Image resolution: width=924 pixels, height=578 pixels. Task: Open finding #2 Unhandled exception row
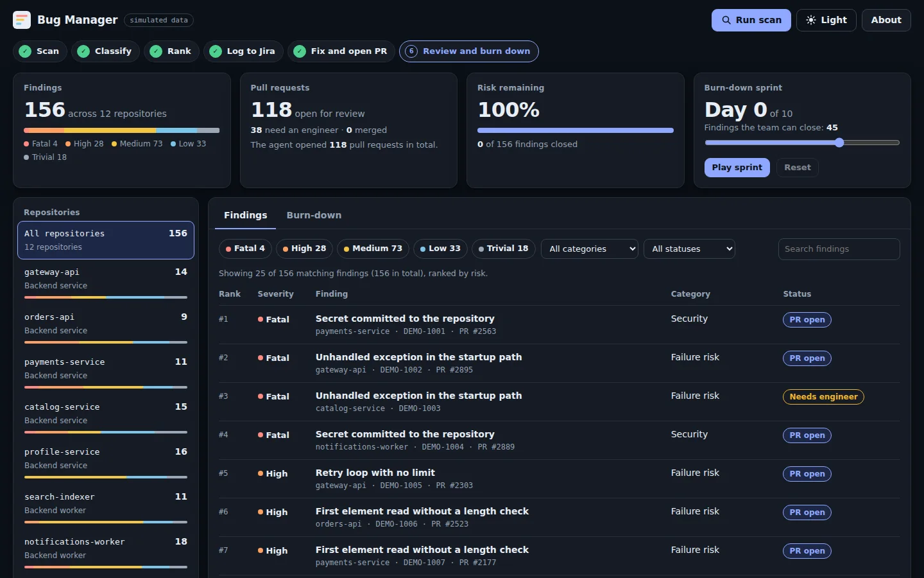(x=559, y=363)
